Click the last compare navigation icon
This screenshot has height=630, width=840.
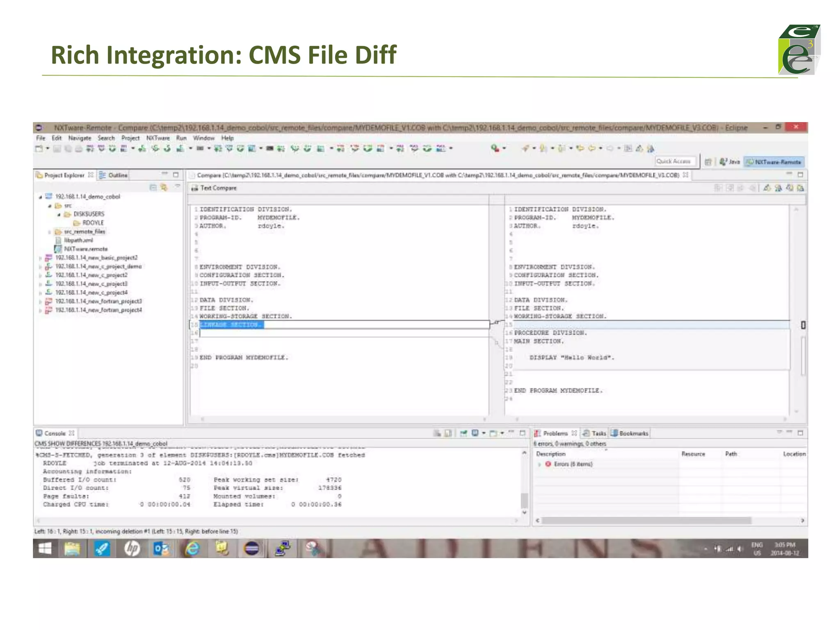coord(800,188)
